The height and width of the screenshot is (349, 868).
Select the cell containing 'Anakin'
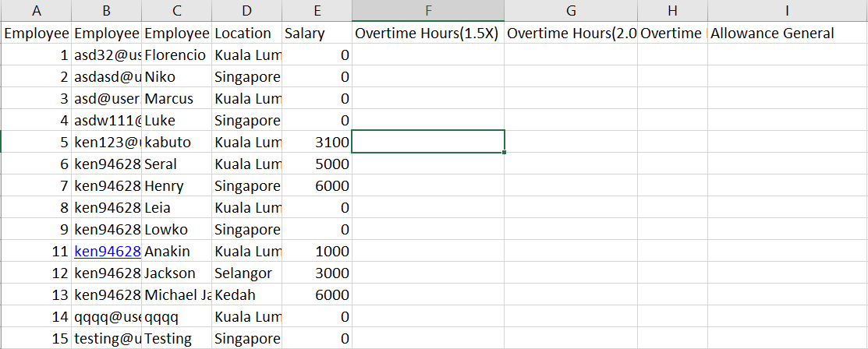click(x=176, y=252)
